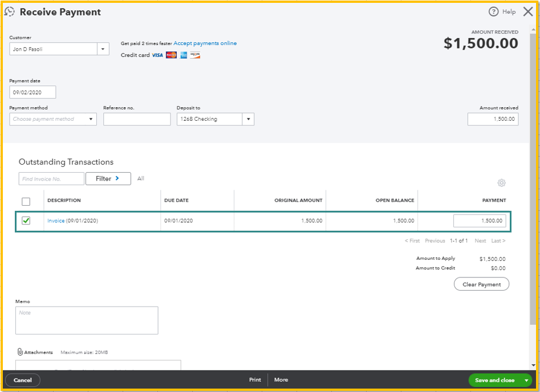This screenshot has height=392, width=540.
Task: Click the Visa card logo
Action: pyautogui.click(x=157, y=55)
